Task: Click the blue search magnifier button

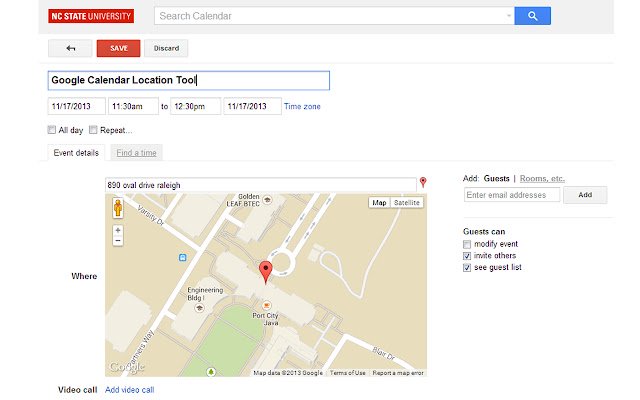Action: [x=532, y=16]
